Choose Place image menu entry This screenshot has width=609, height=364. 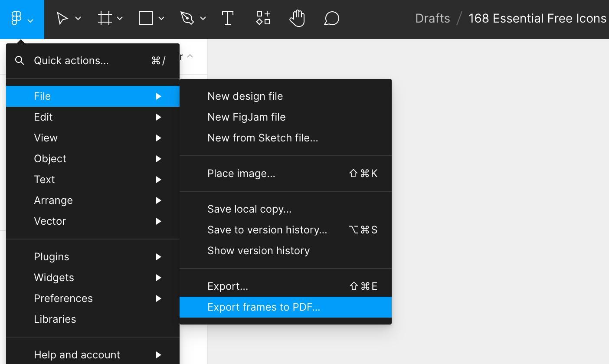click(285, 174)
